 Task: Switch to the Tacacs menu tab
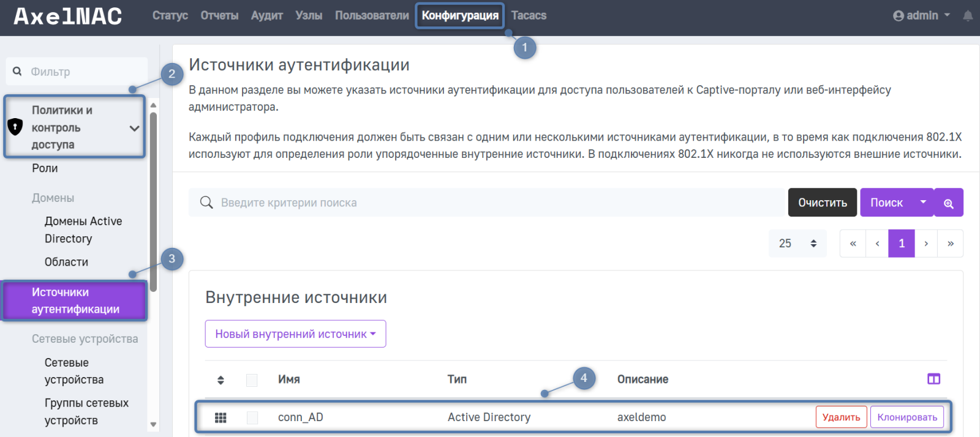[x=529, y=16]
